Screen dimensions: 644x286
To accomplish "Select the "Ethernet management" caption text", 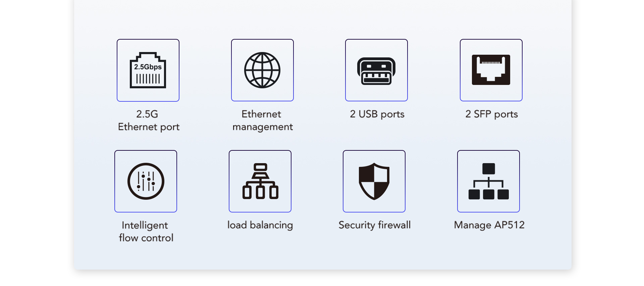I will pos(262,121).
